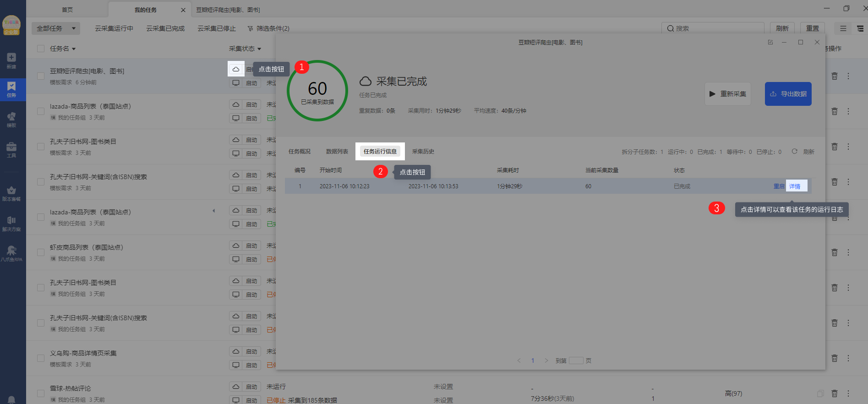
Task: Delete the 豆瓣短评爬虫 task with trash icon
Action: (x=835, y=76)
